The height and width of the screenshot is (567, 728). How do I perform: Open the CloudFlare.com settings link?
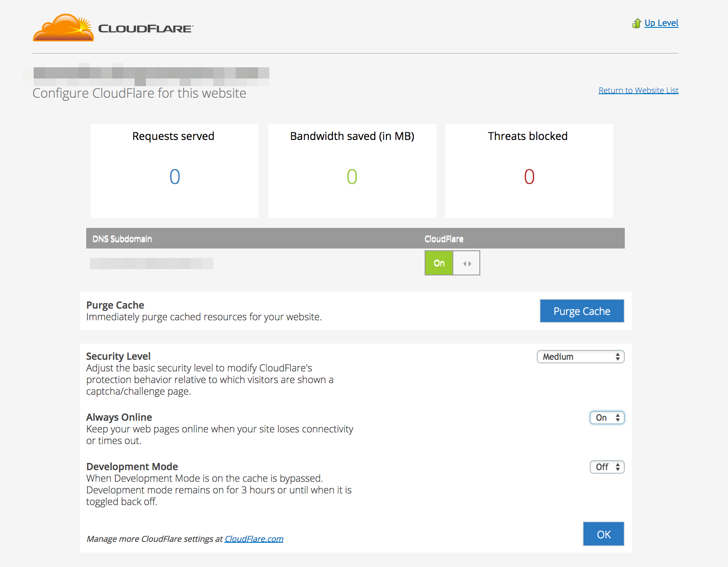point(254,539)
